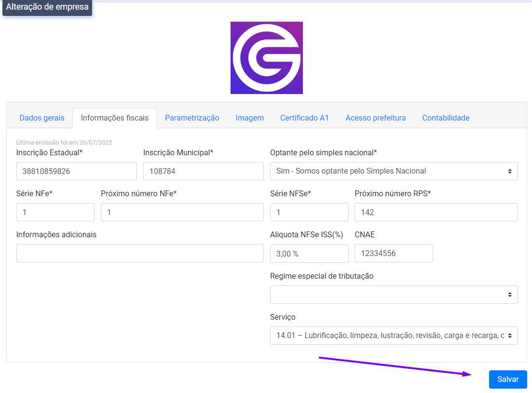Switch to the Parametrização tab
Image resolution: width=532 pixels, height=393 pixels.
[192, 118]
